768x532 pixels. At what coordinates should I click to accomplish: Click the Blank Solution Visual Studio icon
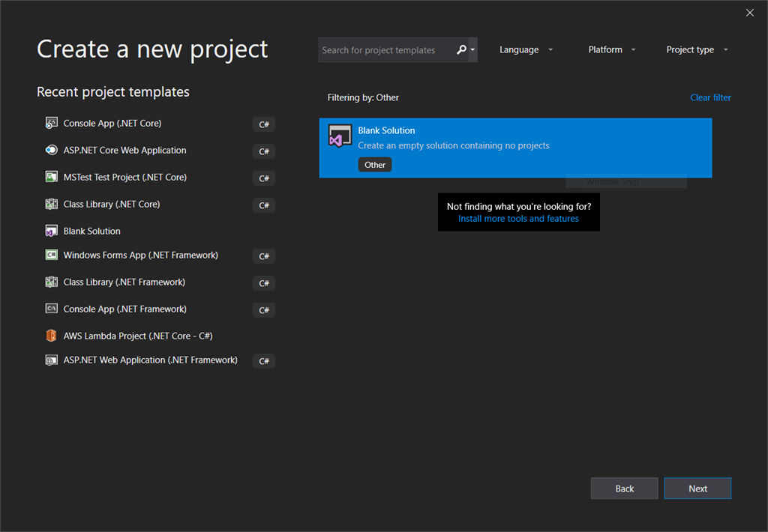[x=340, y=137]
